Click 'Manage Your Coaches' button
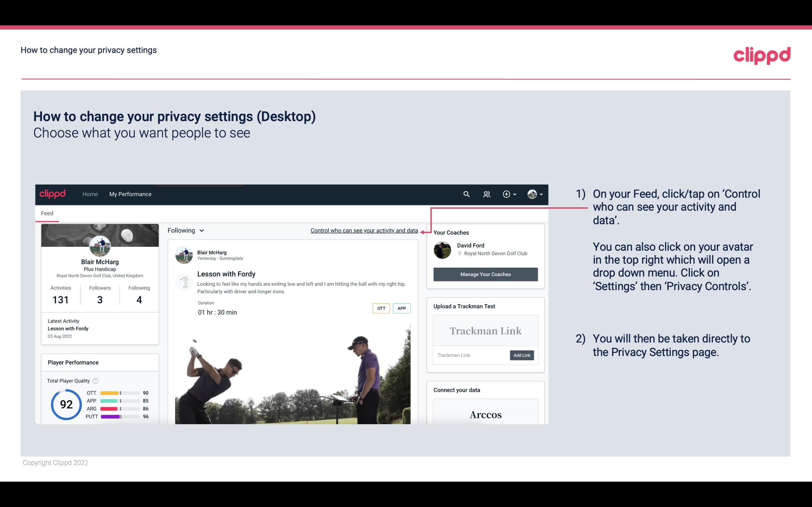Screen dimensions: 812x507 click(x=485, y=274)
